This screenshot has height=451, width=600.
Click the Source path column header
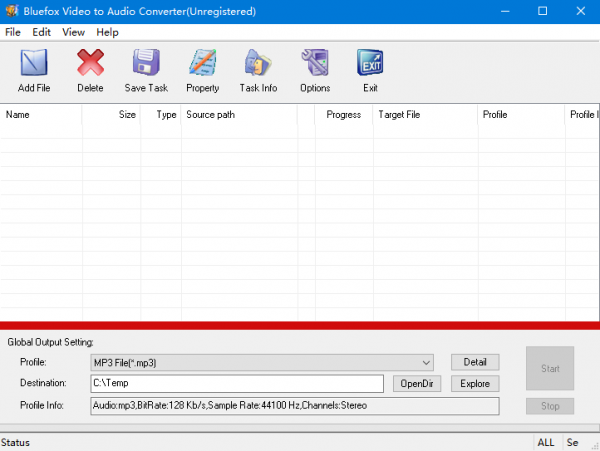point(239,114)
